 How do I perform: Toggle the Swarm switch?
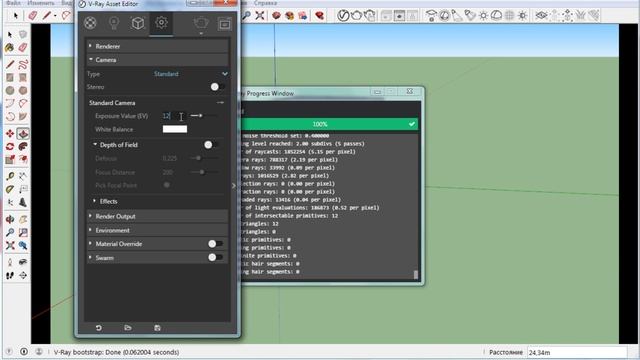click(215, 257)
